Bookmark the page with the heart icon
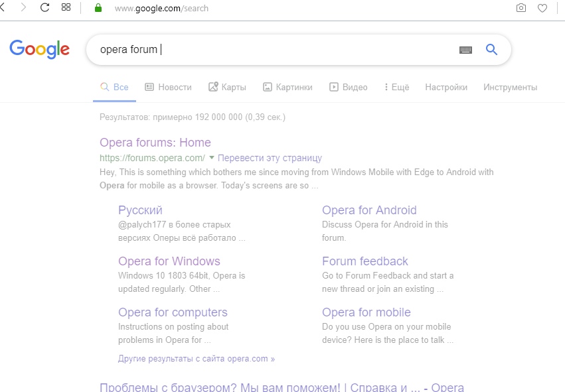Viewport: 565px width, 392px height. [x=542, y=8]
